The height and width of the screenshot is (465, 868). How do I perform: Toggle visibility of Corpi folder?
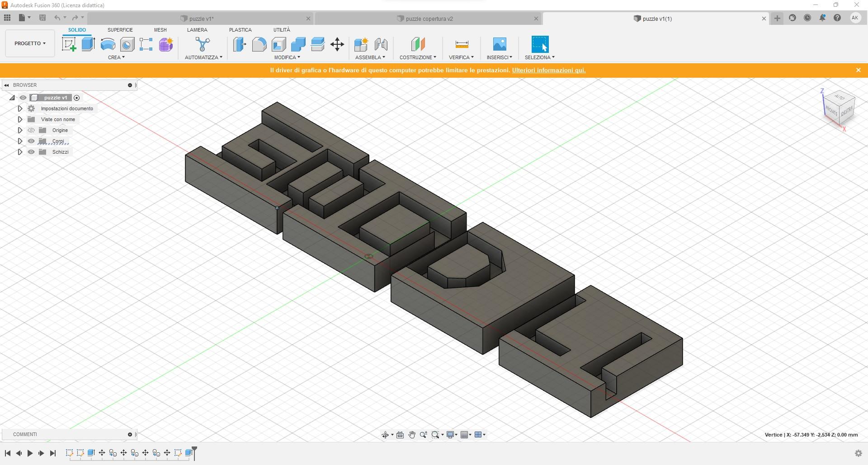pyautogui.click(x=31, y=141)
